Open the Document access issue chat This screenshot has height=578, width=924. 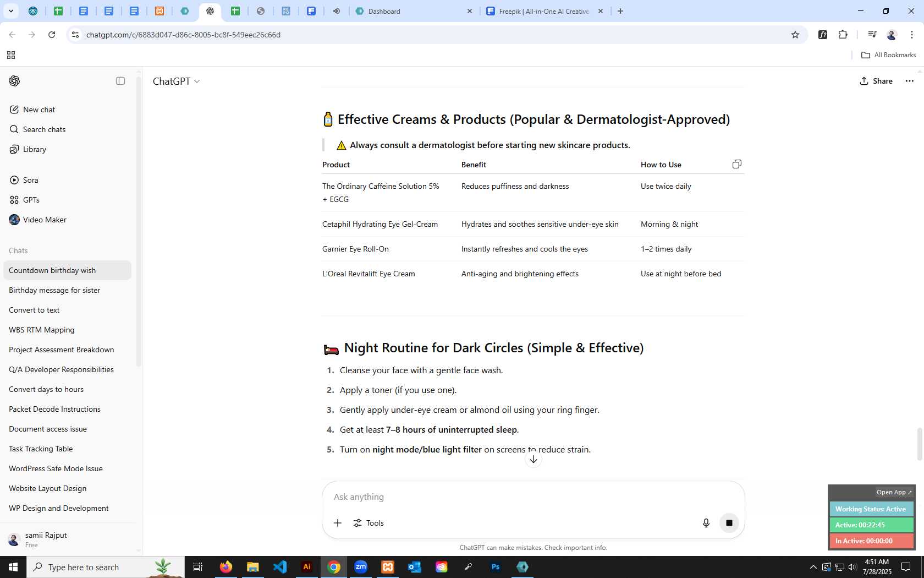coord(67,429)
